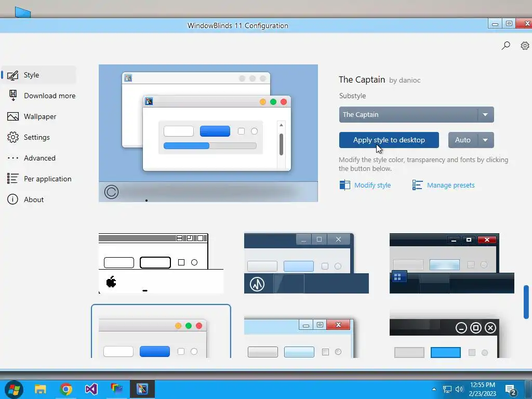This screenshot has height=399, width=532.
Task: Click the Advanced three-dots icon
Action: click(x=13, y=158)
